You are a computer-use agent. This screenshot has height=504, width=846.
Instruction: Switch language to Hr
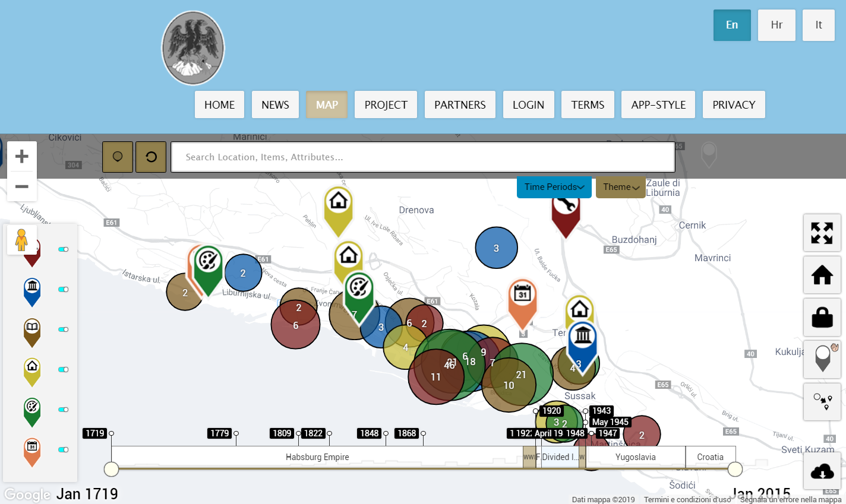point(776,25)
